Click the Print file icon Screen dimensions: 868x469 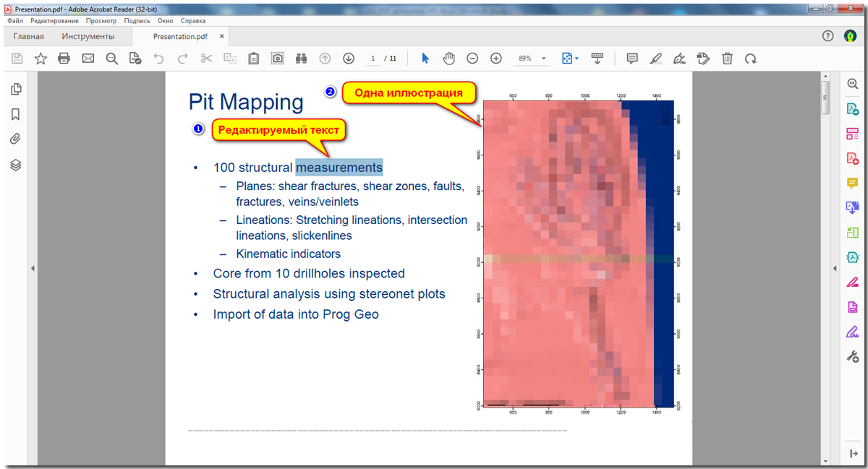tap(64, 59)
